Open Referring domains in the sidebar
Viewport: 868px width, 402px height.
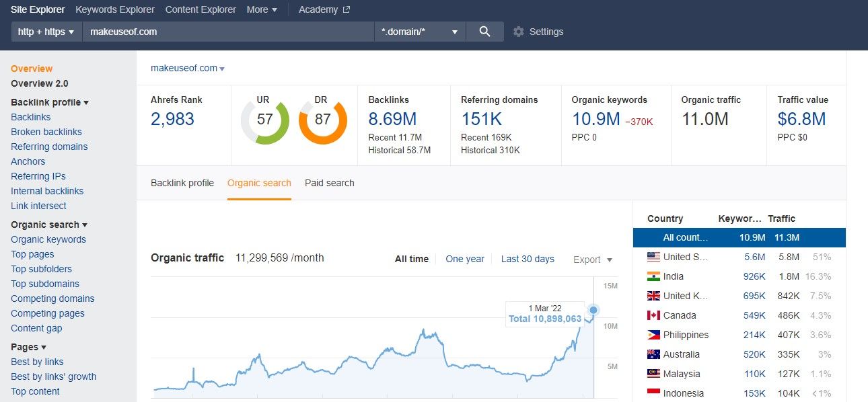49,147
